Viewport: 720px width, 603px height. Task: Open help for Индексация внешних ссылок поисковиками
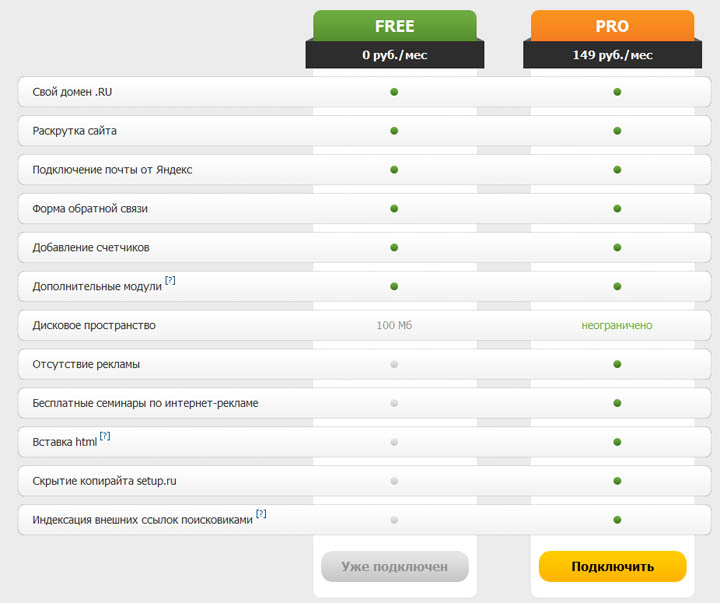pos(261,514)
